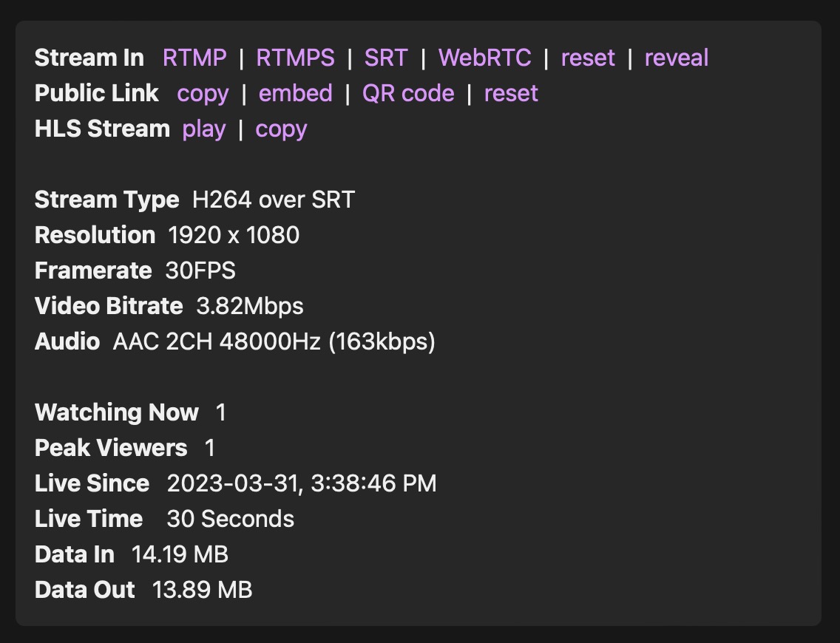This screenshot has width=840, height=643.
Task: Reset the Stream In key
Action: pyautogui.click(x=588, y=58)
